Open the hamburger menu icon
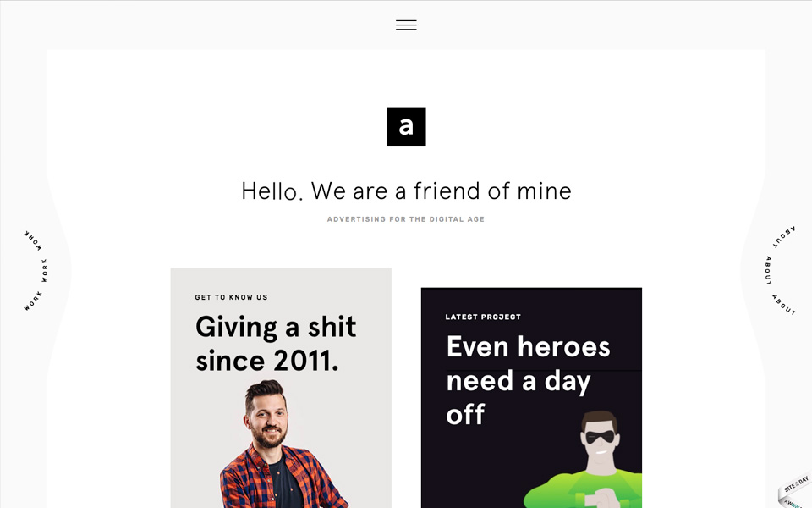This screenshot has height=508, width=812. [x=406, y=25]
